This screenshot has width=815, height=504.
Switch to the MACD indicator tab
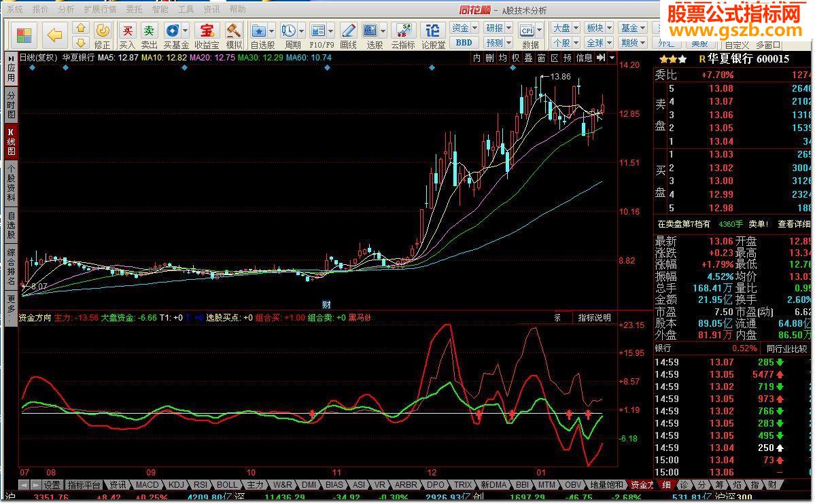[x=147, y=485]
